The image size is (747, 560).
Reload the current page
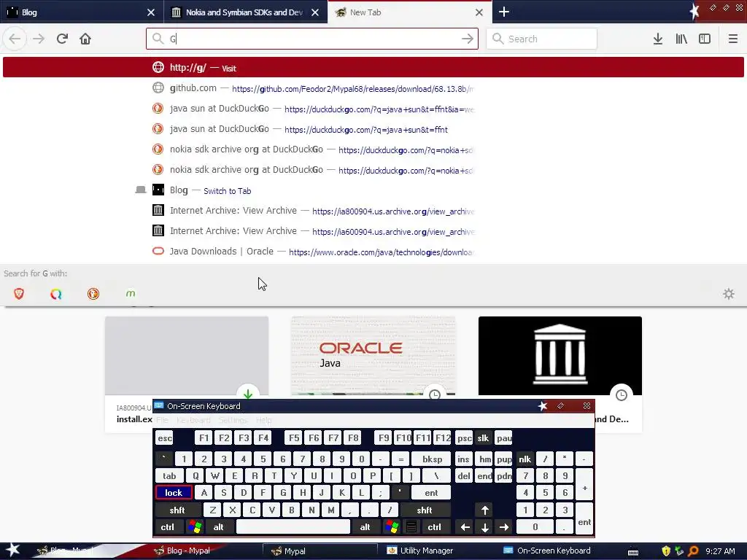62,39
